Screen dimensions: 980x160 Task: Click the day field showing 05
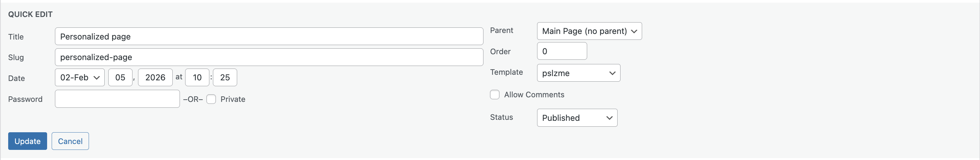pos(120,77)
